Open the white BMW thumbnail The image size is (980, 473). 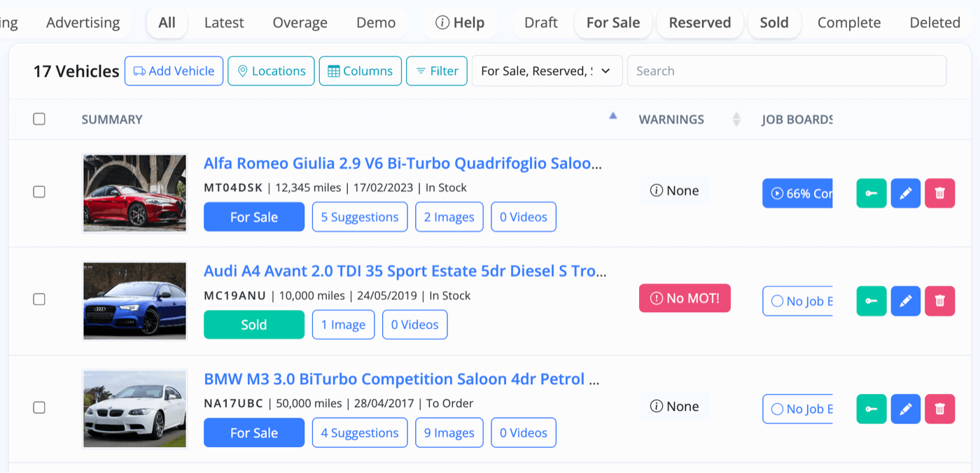coord(134,409)
